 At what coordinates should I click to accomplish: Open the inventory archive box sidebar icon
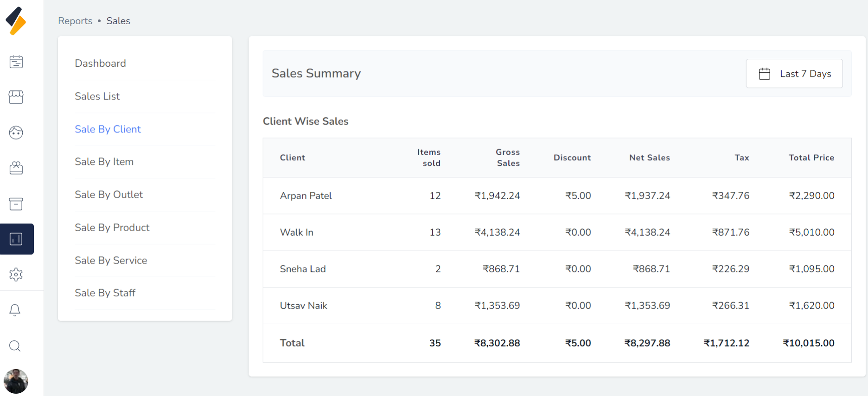click(16, 204)
